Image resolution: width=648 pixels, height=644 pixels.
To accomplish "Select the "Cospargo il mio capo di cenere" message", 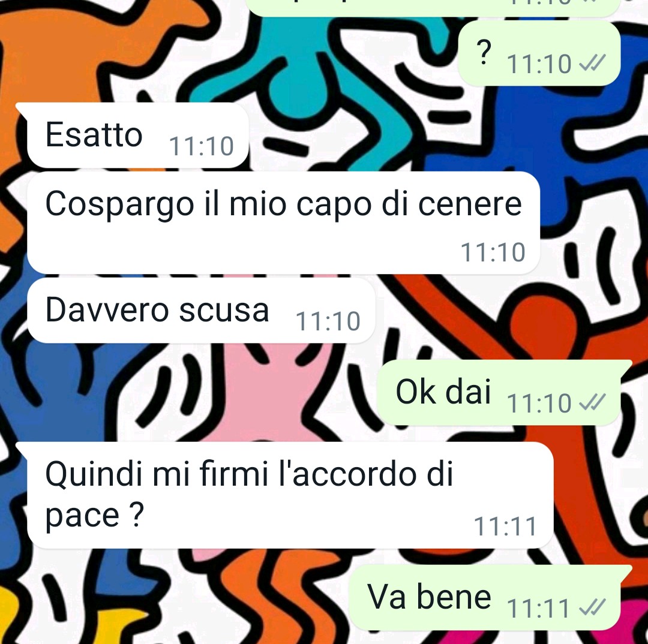I will [283, 223].
